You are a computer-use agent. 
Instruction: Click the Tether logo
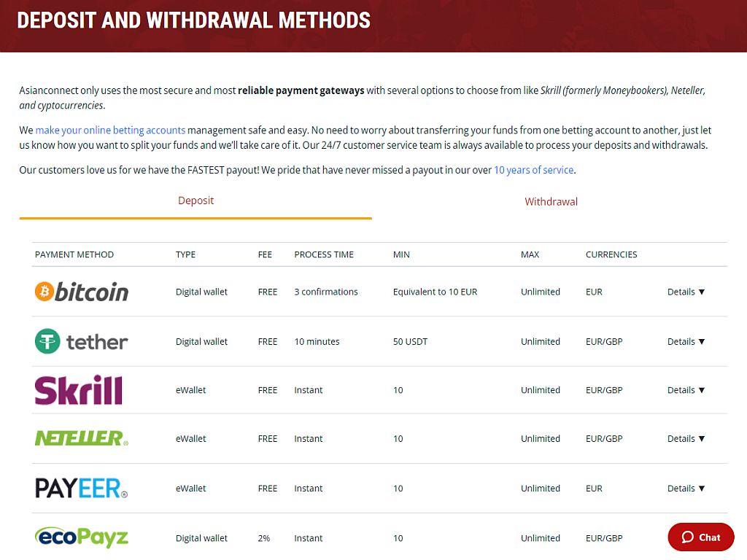pyautogui.click(x=82, y=341)
